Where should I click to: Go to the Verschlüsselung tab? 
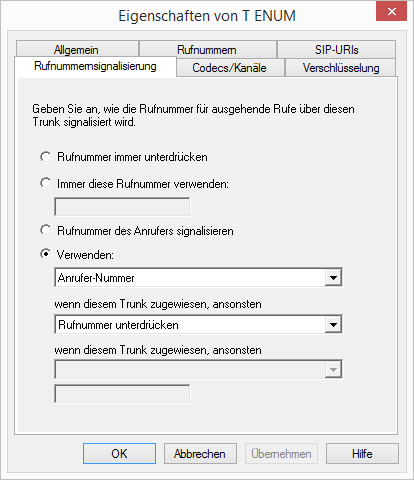[x=340, y=68]
